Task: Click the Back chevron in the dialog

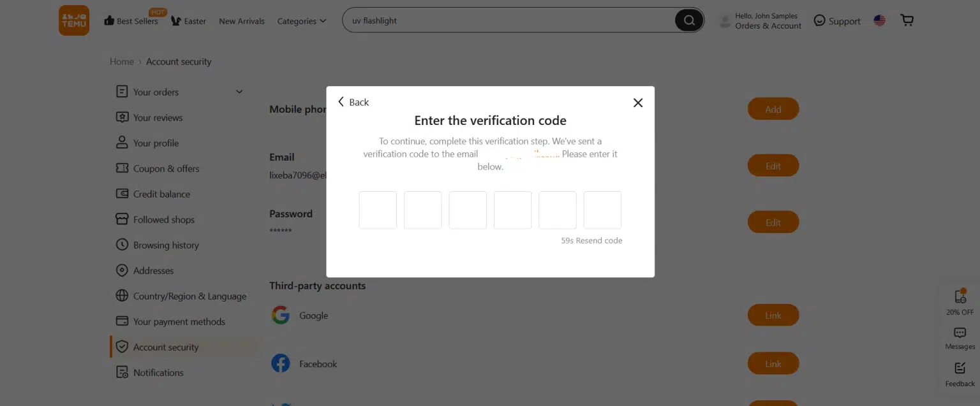Action: pos(341,102)
